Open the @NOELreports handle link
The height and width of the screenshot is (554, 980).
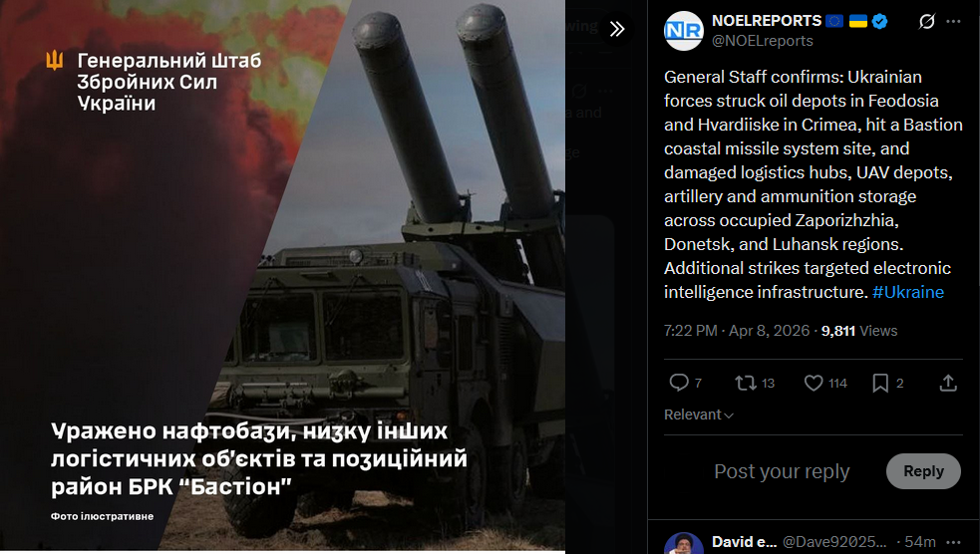pyautogui.click(x=763, y=41)
